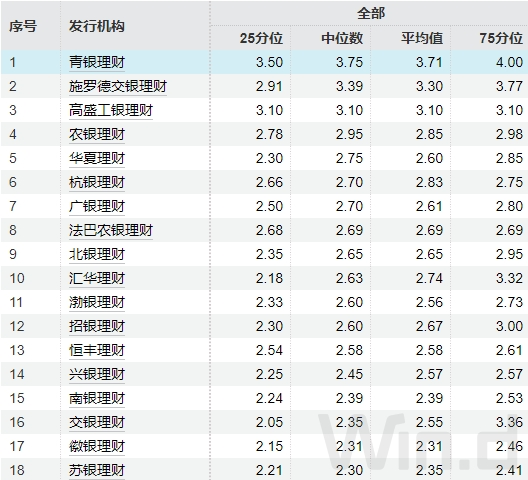Open the 青银理财 issuer link
Image resolution: width=528 pixels, height=480 pixels.
[x=97, y=62]
